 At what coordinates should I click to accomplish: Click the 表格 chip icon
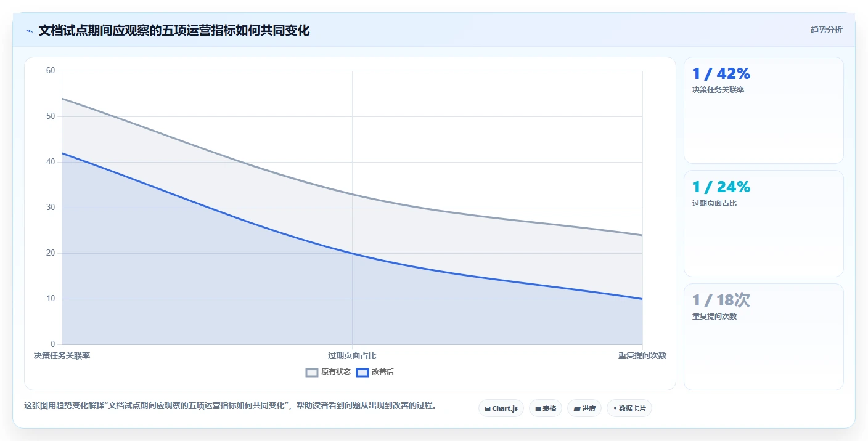(x=538, y=408)
